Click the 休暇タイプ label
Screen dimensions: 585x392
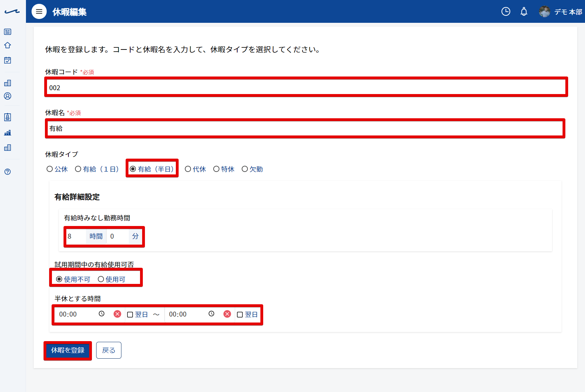(61, 154)
